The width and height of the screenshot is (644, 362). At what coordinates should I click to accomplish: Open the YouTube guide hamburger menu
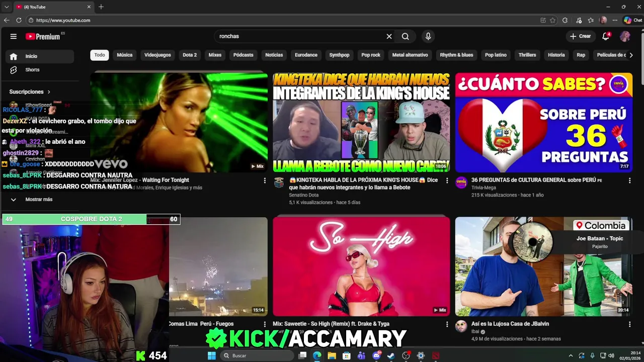click(x=14, y=36)
